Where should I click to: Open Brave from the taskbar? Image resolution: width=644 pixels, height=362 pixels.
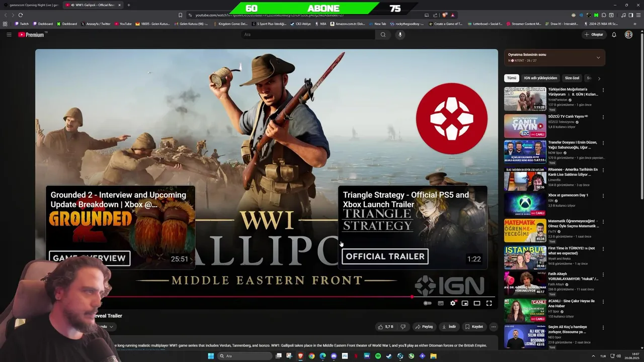click(x=301, y=356)
